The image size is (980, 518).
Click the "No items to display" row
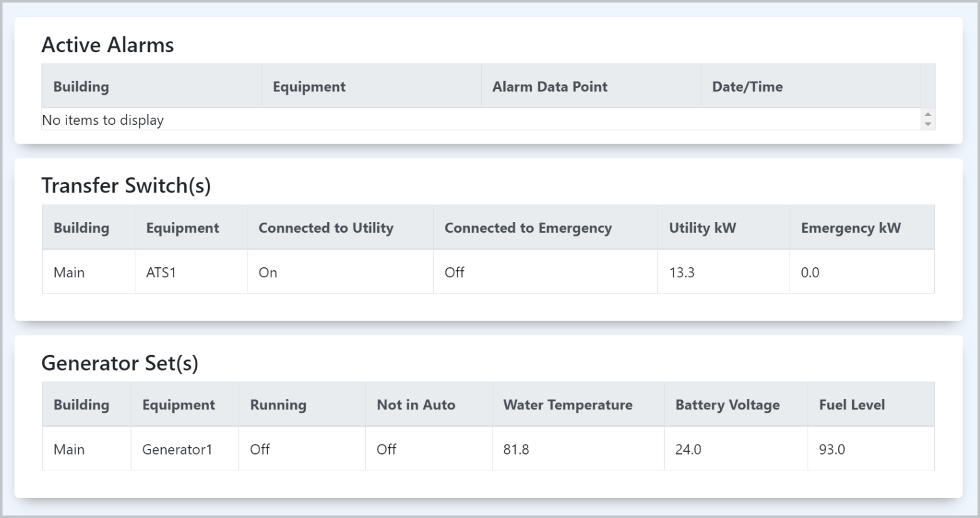coord(103,120)
